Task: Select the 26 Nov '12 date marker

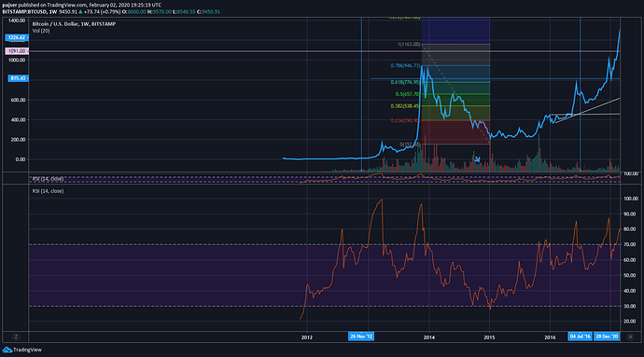Action: (361, 336)
